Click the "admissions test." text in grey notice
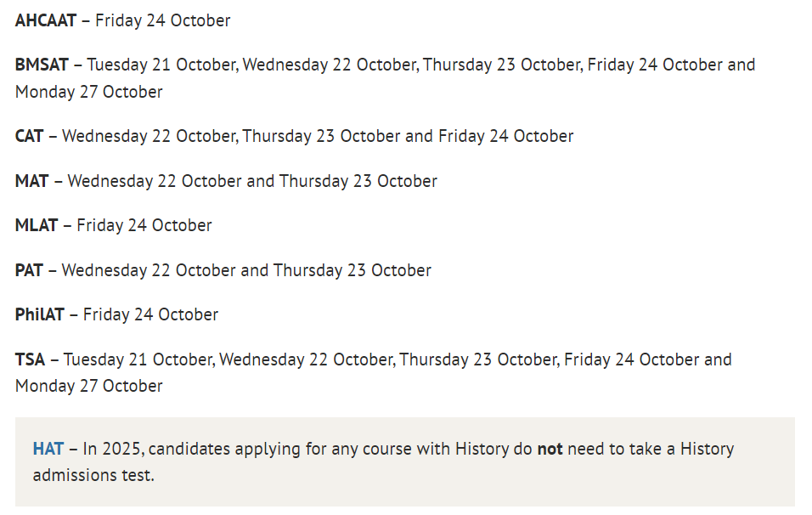Viewport: 812px width, 515px height. click(x=93, y=475)
